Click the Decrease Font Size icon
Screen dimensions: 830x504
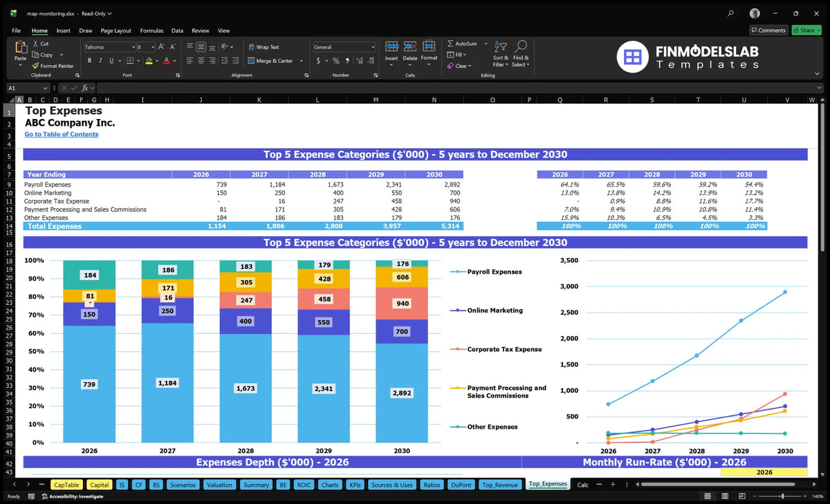(x=173, y=47)
